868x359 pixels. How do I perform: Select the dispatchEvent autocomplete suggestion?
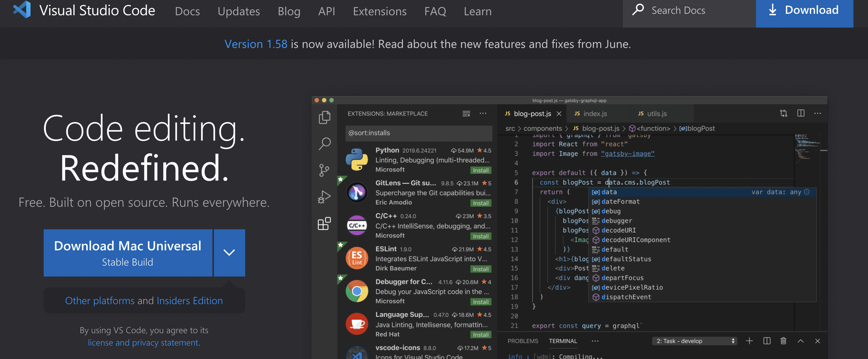tap(702, 297)
